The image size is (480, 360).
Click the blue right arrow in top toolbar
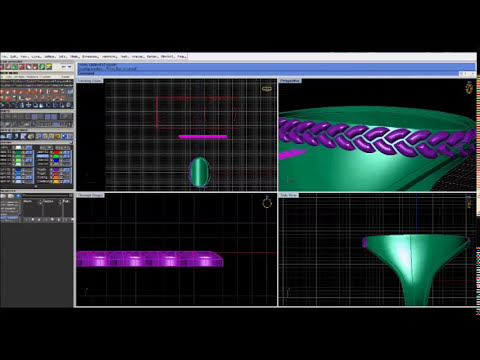pyautogui.click(x=69, y=67)
